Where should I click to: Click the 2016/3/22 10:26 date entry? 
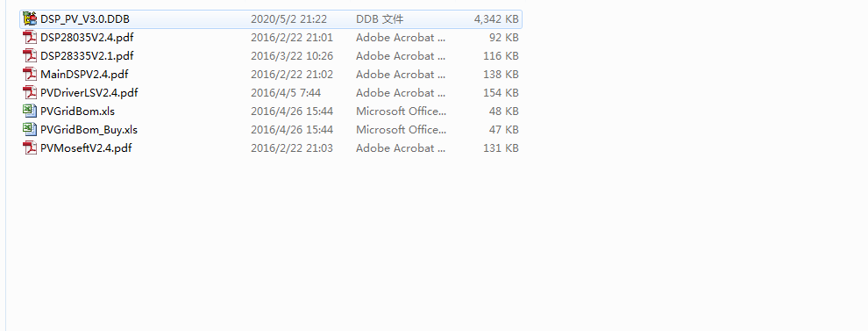292,56
